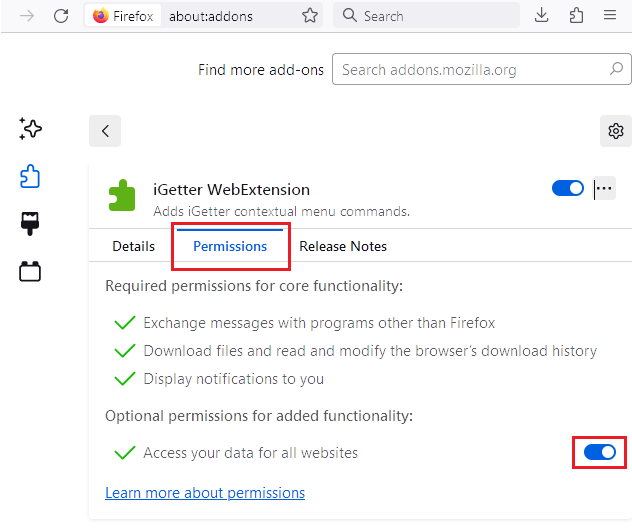Disable iGetter WebExtension toggle
The image size is (632, 529).
pyautogui.click(x=567, y=188)
